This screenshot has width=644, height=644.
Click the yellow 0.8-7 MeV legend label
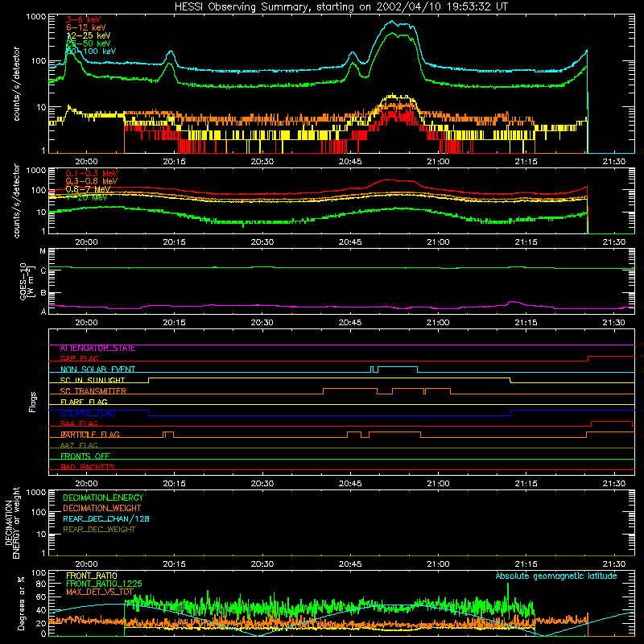click(x=88, y=189)
